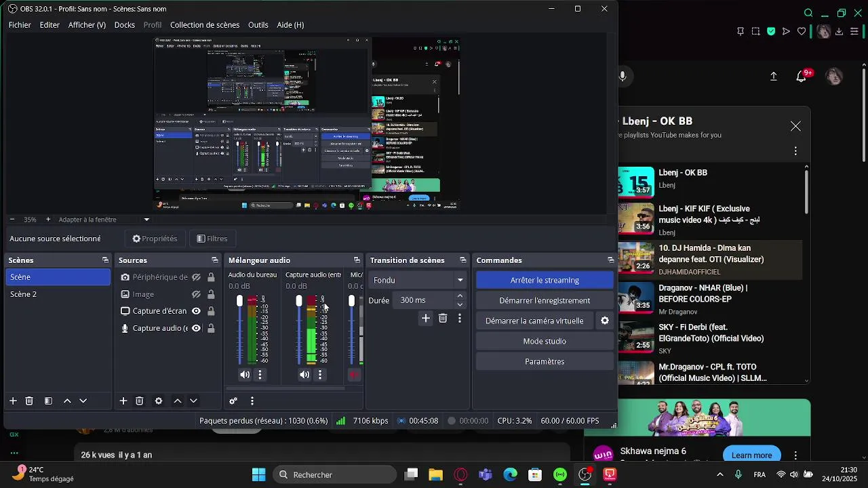This screenshot has width=868, height=488.
Task: Toggle lock on Capture d'écran source
Action: pos(211,311)
